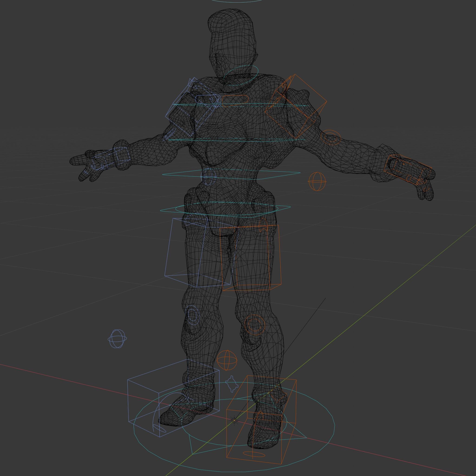This screenshot has width=476, height=476.
Task: Click the orange knee circle control
Action: tap(255, 324)
